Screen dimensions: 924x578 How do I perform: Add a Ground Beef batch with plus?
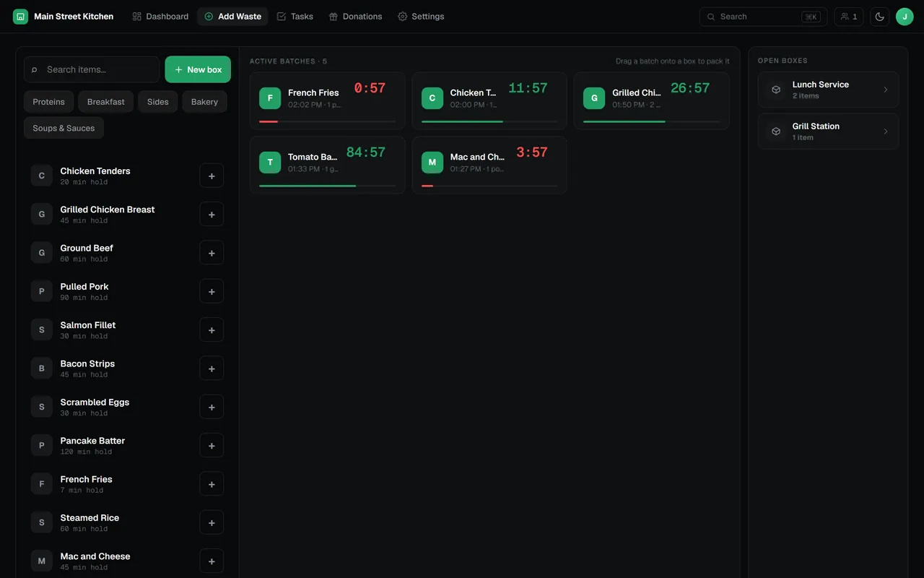(212, 253)
